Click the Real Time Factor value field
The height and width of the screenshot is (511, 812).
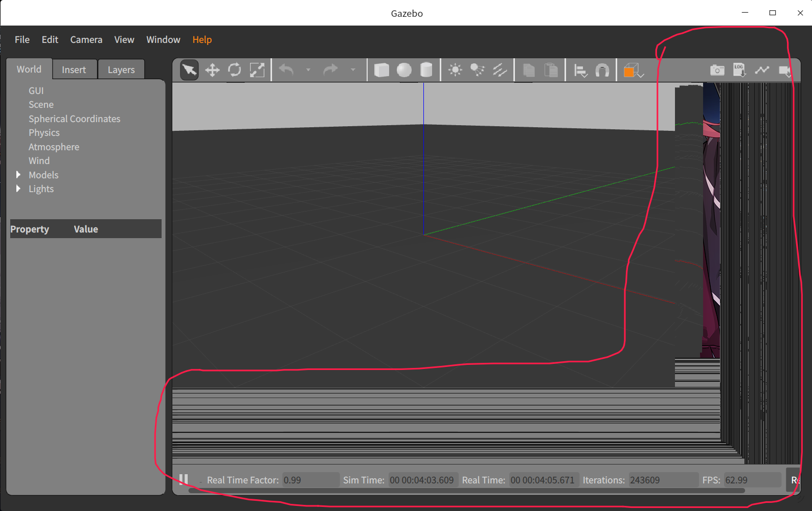(x=310, y=480)
